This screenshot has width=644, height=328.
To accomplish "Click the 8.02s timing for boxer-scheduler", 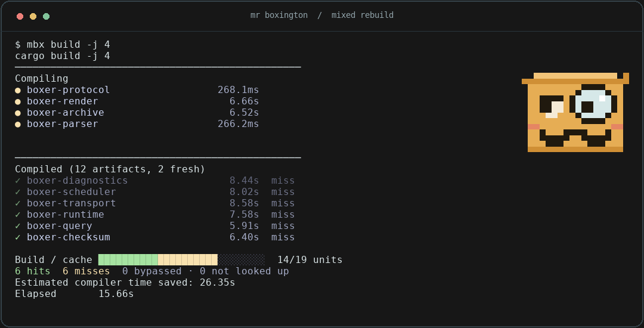I will click(244, 192).
